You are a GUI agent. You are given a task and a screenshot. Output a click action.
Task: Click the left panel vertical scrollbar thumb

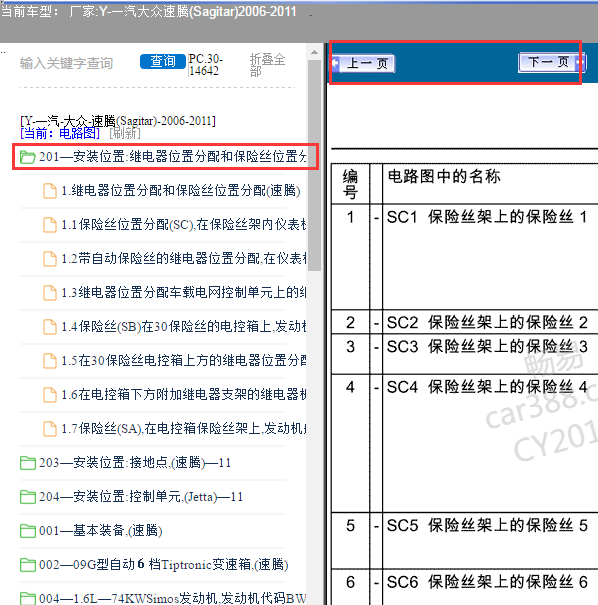pos(314,165)
